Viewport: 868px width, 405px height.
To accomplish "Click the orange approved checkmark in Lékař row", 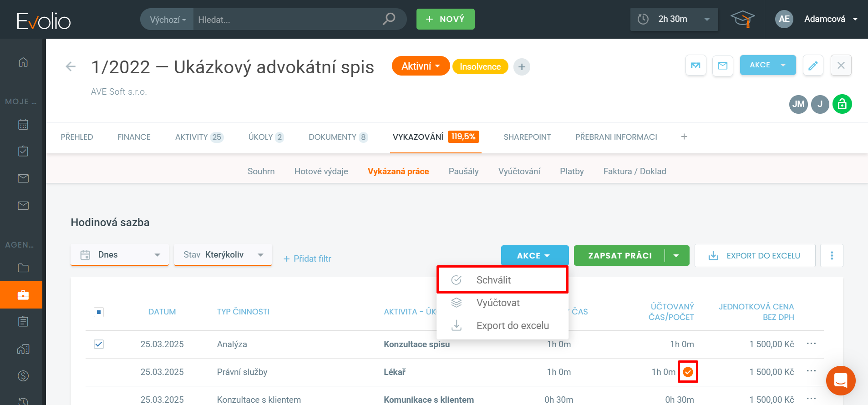I will (x=688, y=372).
